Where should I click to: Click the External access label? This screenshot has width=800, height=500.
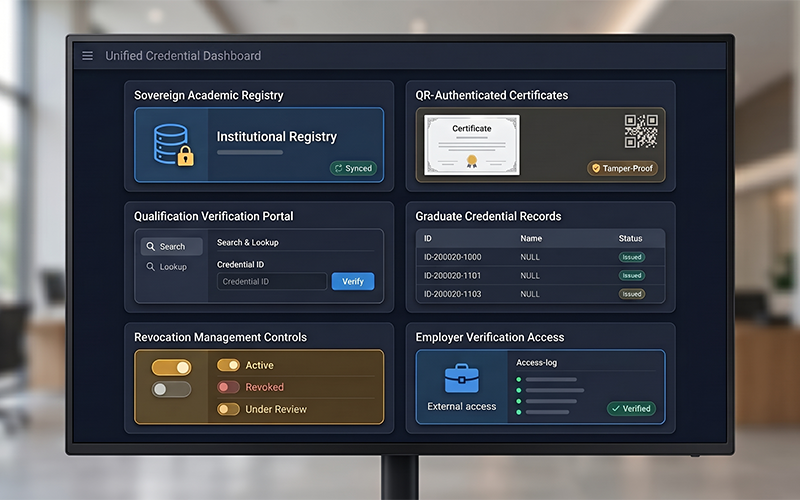pos(462,407)
